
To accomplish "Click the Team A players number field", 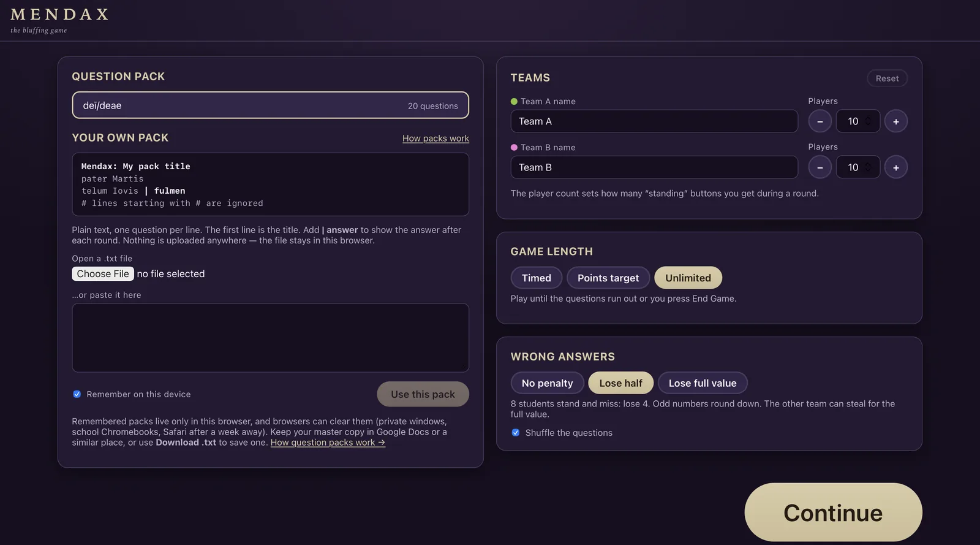I will (x=858, y=121).
